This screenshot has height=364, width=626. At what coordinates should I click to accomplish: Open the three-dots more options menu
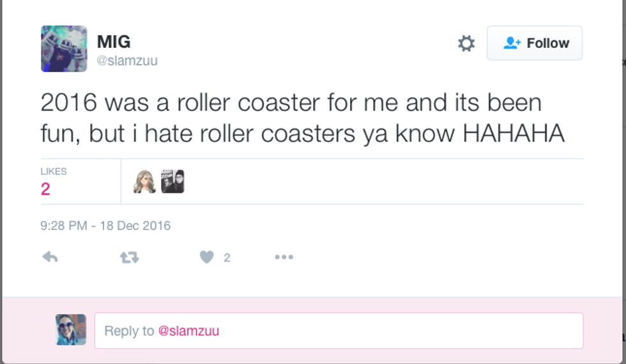[x=284, y=257]
